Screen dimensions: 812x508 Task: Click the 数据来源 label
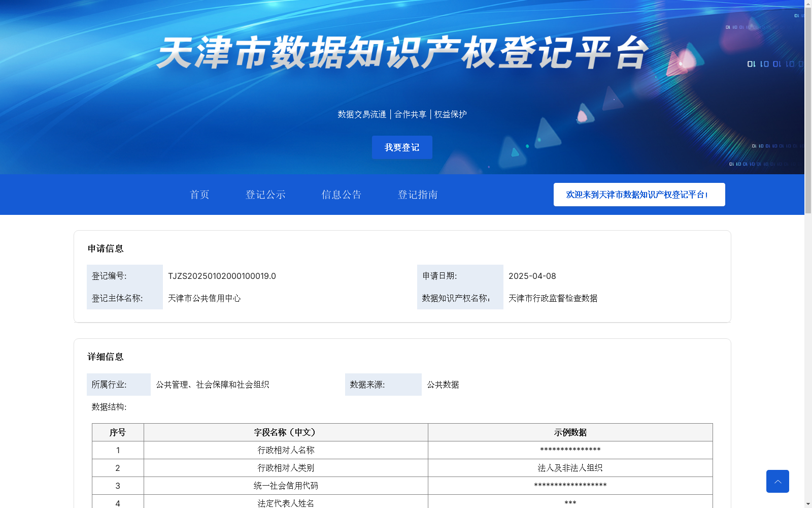(367, 385)
